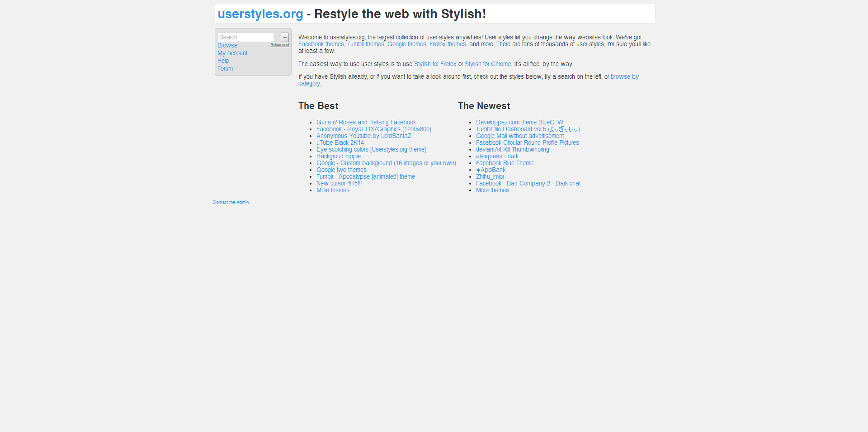
Task: Open Anonymous Youtube by LordSantaZ
Action: (364, 136)
